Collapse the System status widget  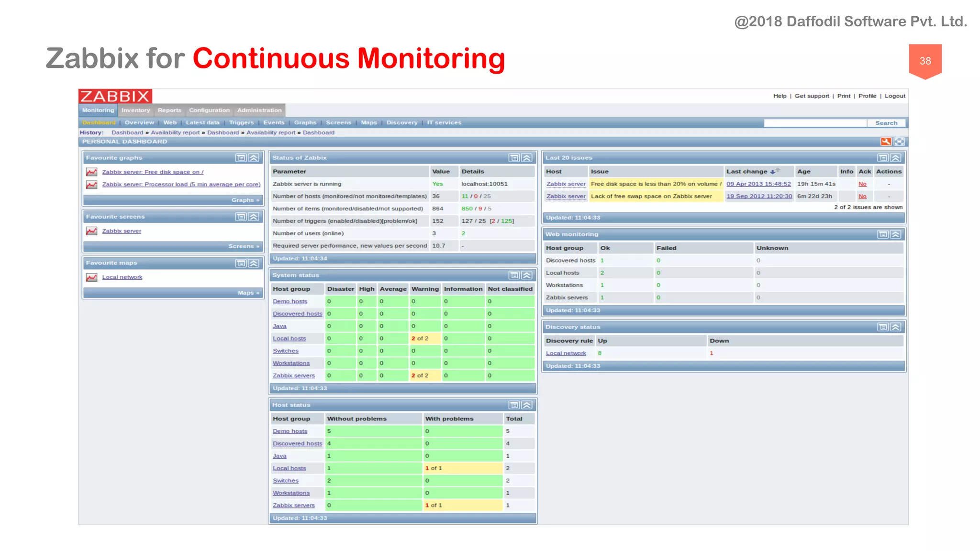[x=527, y=275]
